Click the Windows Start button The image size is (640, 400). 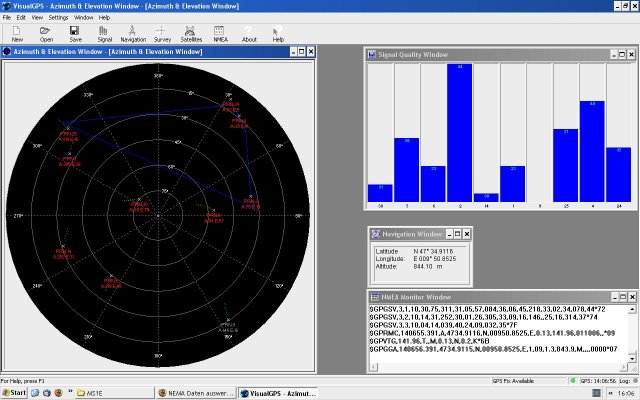pos(16,393)
